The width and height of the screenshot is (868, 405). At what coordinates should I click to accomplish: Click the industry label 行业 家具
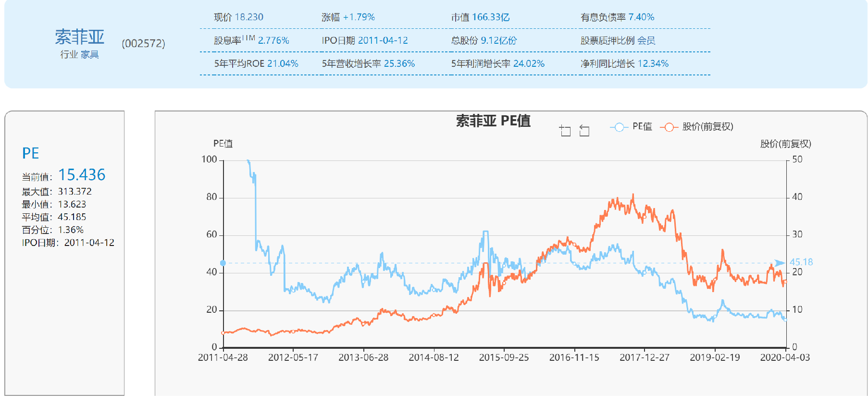tap(80, 55)
